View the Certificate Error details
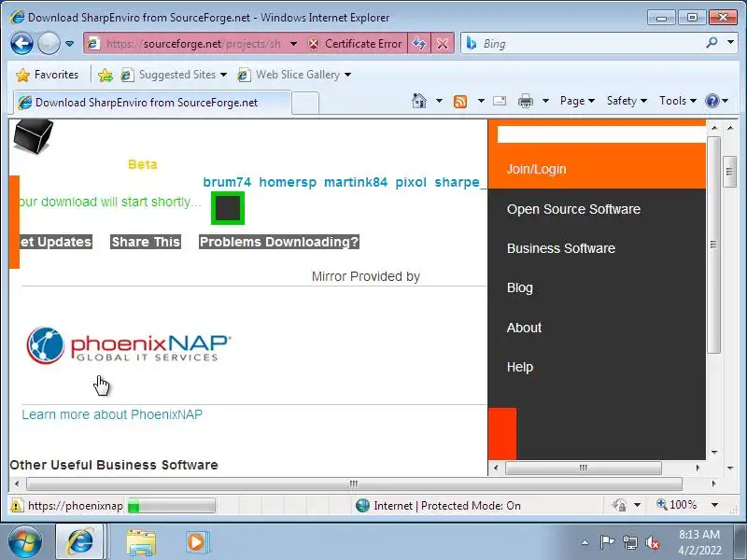This screenshot has width=747, height=560. tap(355, 44)
